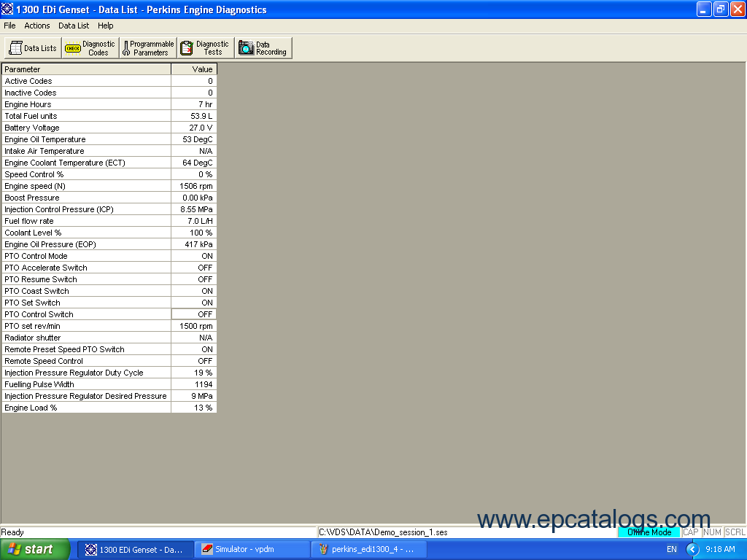Image resolution: width=747 pixels, height=560 pixels.
Task: Click the system tray expand arrow icon
Action: click(692, 550)
